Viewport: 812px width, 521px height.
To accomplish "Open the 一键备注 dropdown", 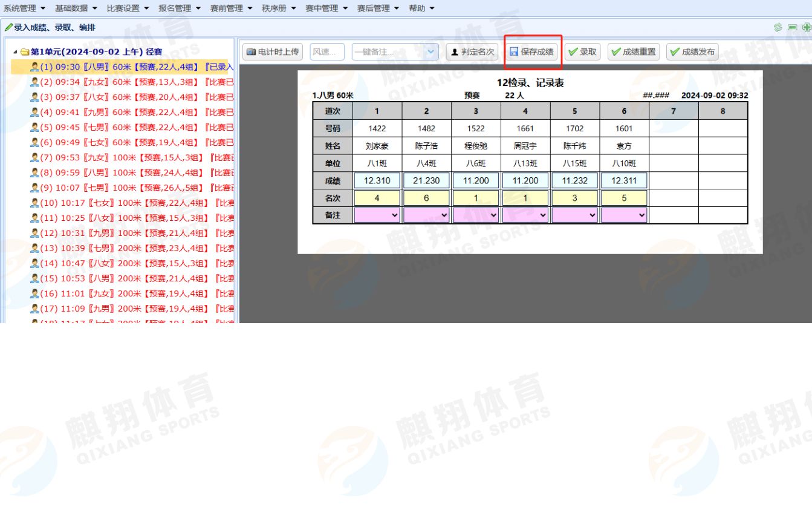I will 430,52.
